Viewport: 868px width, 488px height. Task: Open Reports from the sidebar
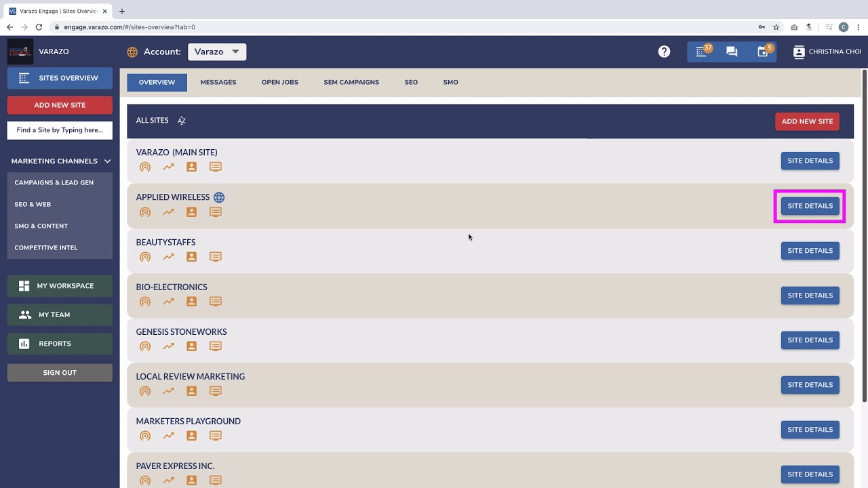[x=60, y=344]
